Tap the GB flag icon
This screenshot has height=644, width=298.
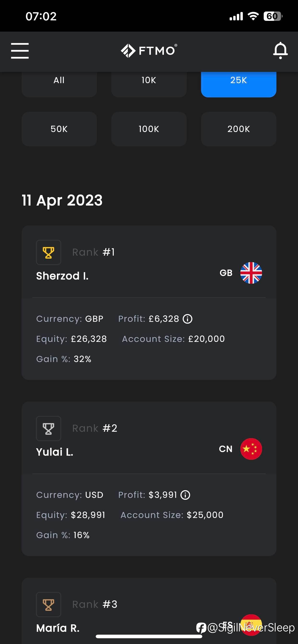click(251, 273)
